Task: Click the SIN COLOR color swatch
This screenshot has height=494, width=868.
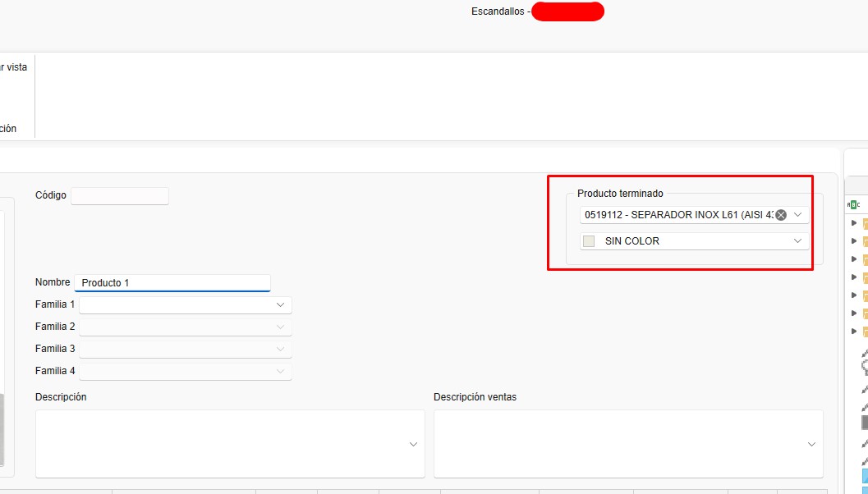Action: 589,241
